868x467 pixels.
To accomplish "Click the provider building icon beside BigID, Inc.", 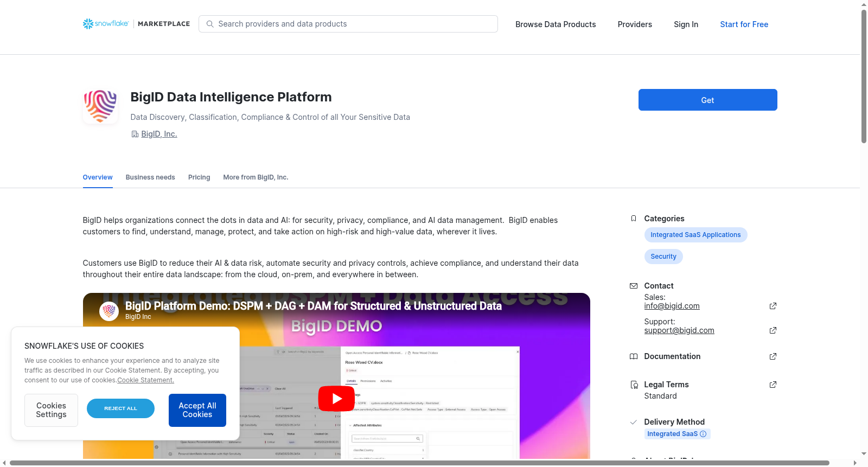I will point(135,134).
